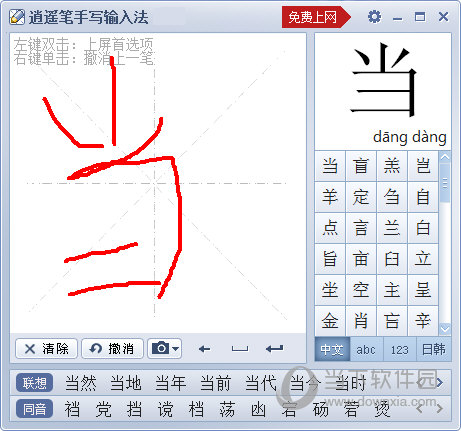Choose candidate 立 in the grid
Image resolution: width=461 pixels, height=431 pixels.
[423, 259]
